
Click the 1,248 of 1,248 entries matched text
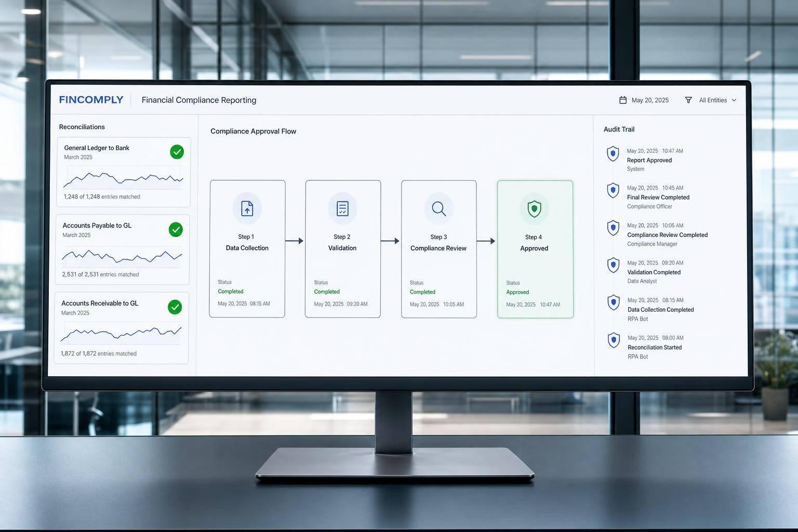pyautogui.click(x=102, y=197)
